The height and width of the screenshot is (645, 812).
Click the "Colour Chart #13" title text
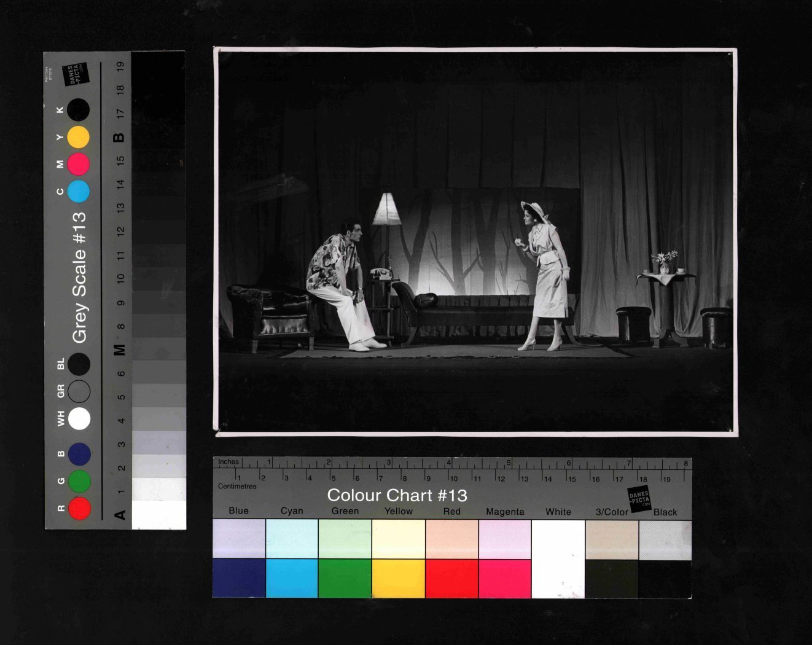[x=397, y=495]
